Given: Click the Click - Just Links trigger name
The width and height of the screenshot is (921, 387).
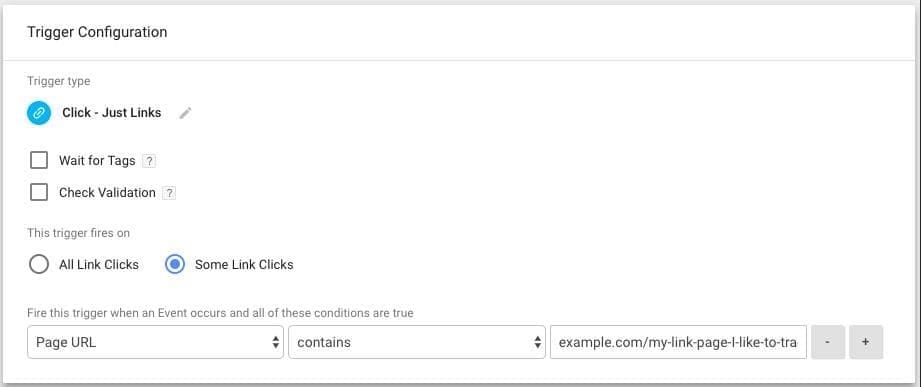Looking at the screenshot, I should (112, 113).
